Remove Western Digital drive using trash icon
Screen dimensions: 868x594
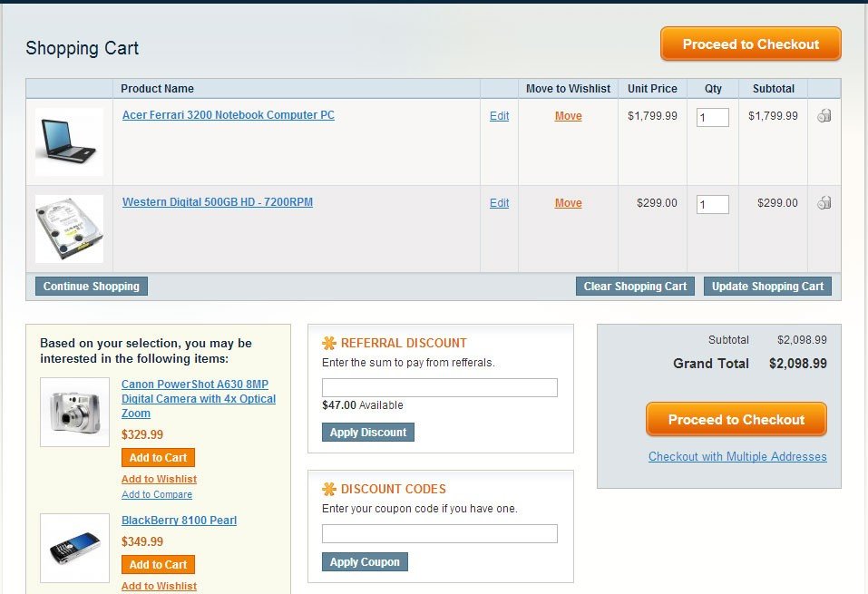tap(824, 202)
